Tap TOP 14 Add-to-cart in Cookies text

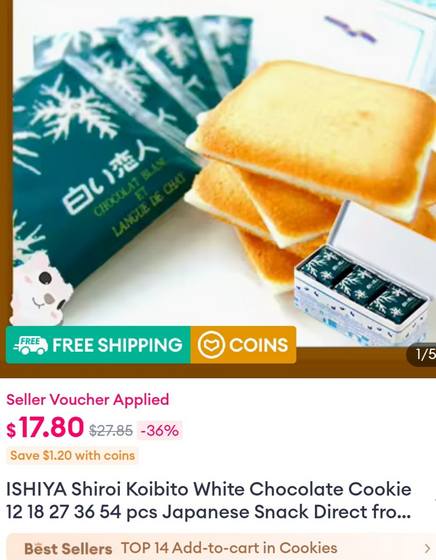(x=229, y=548)
